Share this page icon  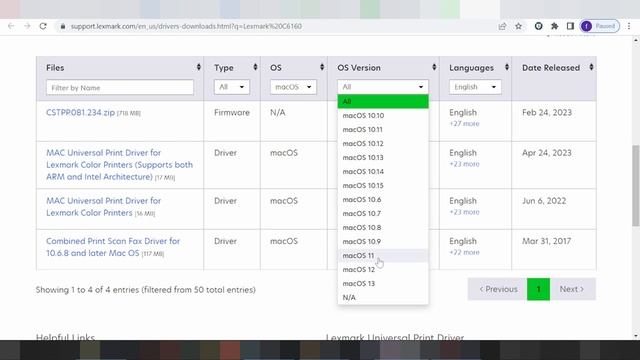(x=502, y=26)
